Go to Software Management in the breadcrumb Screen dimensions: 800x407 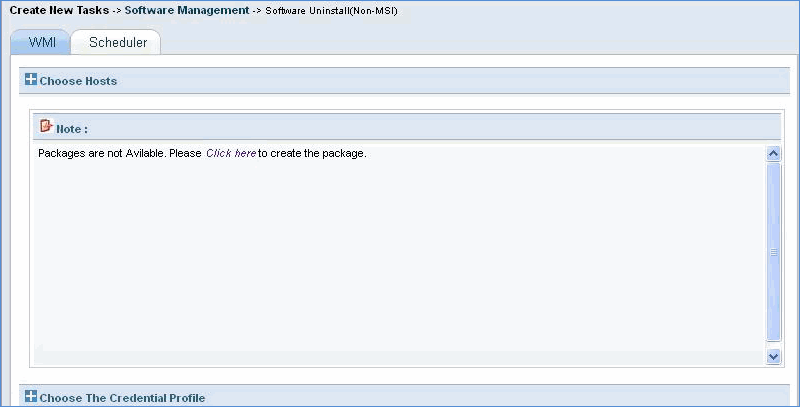[x=186, y=10]
